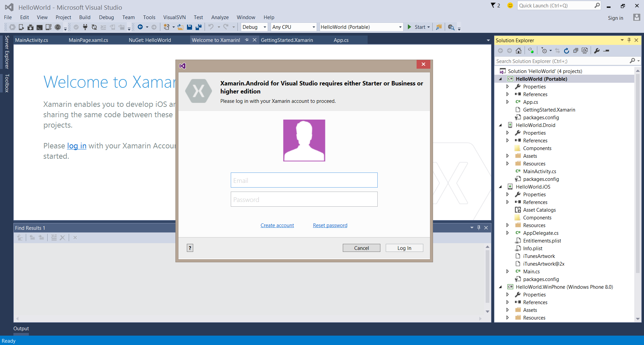
Task: Open the document tabs overflow dropdown arrow
Action: click(x=488, y=40)
